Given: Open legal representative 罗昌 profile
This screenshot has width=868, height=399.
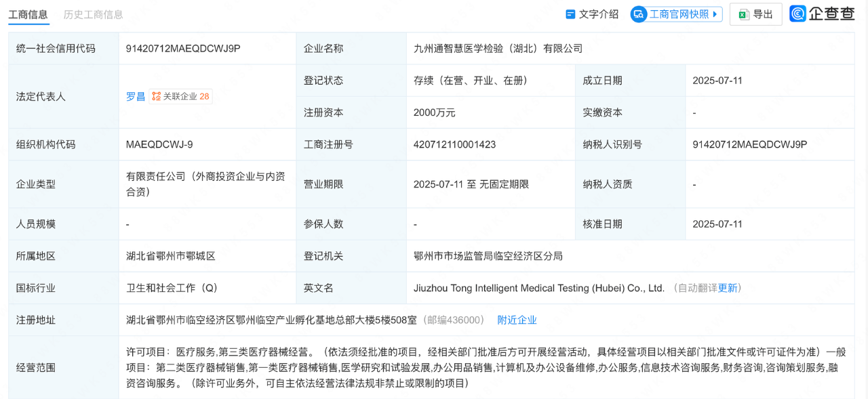Looking at the screenshot, I should (x=136, y=96).
